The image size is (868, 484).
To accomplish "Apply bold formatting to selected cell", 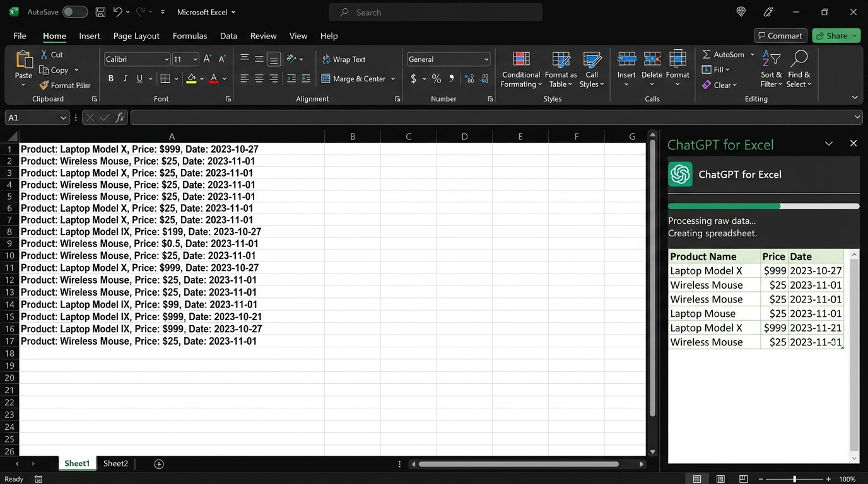I will 110,78.
